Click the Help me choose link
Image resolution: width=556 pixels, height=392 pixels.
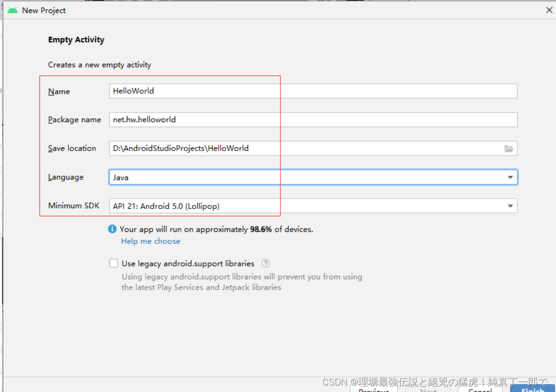coord(150,241)
